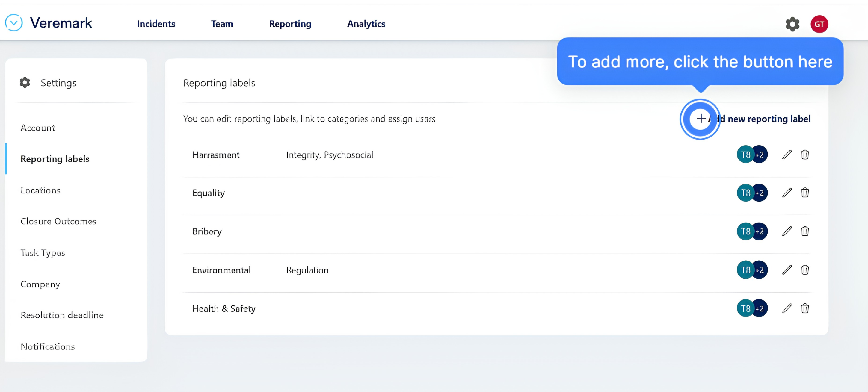Click the plus icon to add label

tap(701, 119)
